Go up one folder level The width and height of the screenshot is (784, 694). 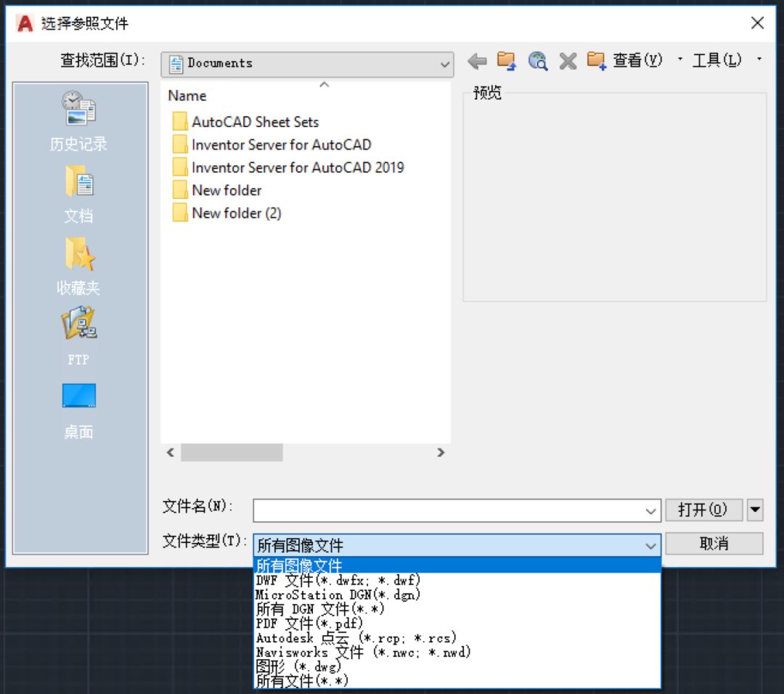(507, 61)
